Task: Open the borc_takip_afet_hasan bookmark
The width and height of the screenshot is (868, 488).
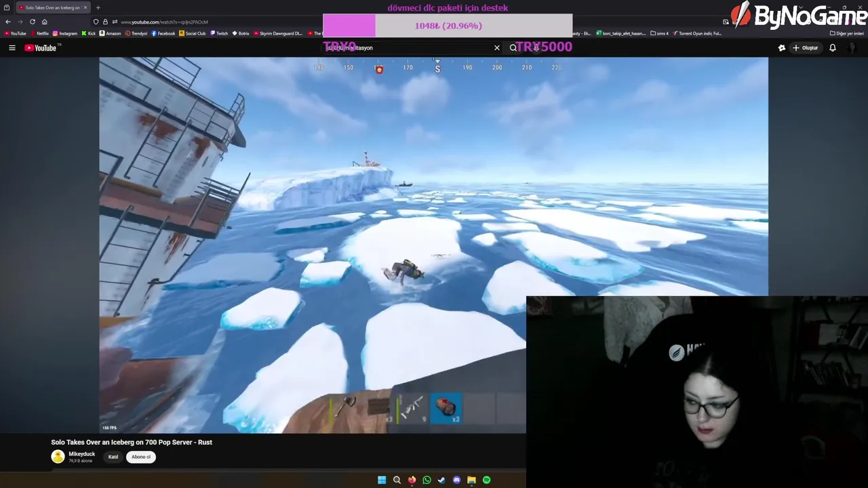Action: pos(621,33)
